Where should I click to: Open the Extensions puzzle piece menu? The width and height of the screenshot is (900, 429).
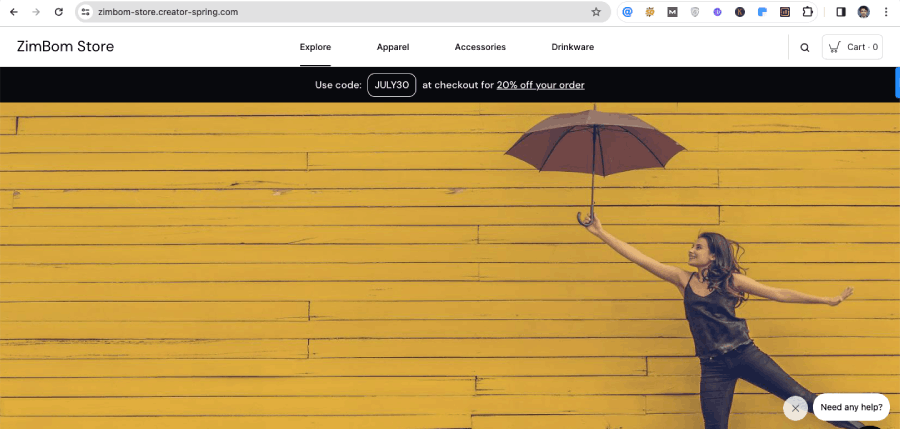coord(808,12)
